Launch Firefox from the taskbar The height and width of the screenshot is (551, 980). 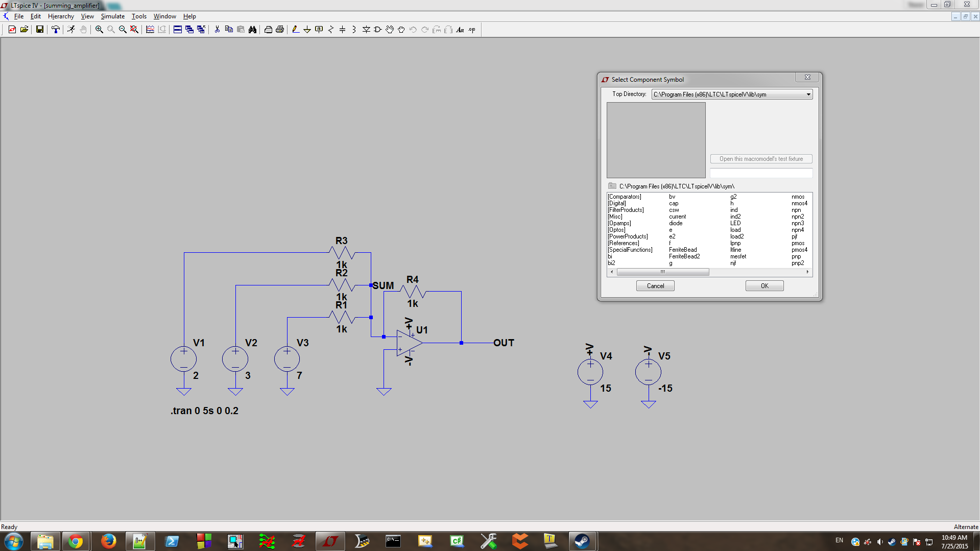point(108,541)
